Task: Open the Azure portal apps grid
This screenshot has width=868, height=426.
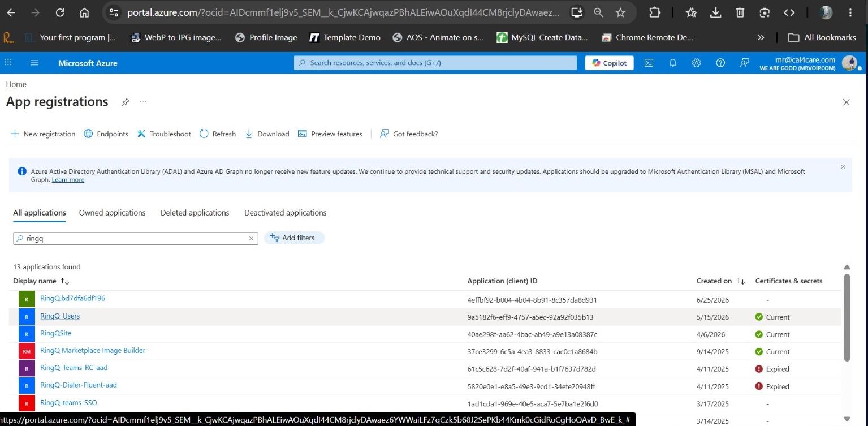Action: coord(8,63)
